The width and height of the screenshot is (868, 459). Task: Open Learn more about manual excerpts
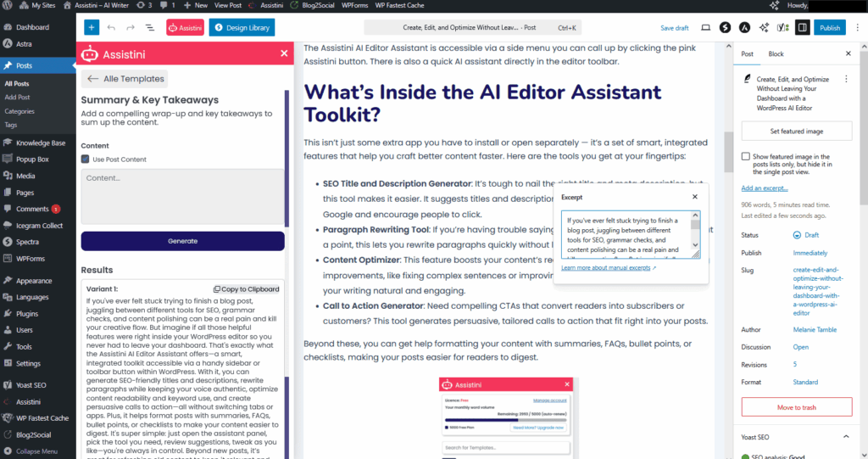click(x=609, y=268)
